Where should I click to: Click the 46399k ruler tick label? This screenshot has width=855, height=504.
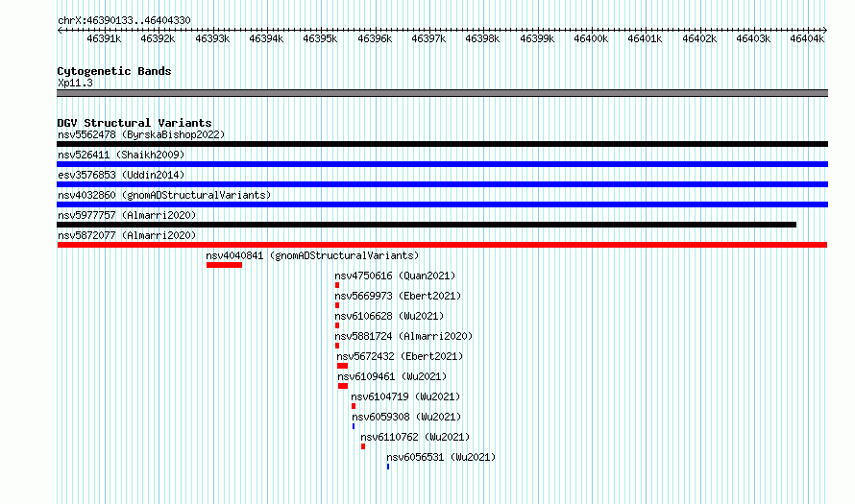537,38
